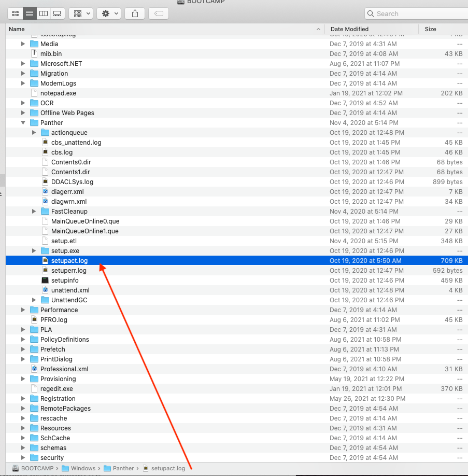Switch to column view
The image size is (468, 476).
click(44, 13)
